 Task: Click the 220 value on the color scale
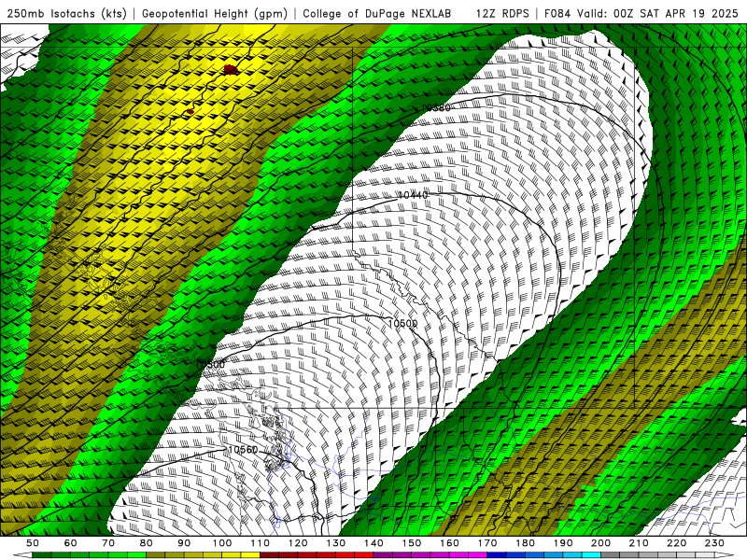(x=677, y=543)
